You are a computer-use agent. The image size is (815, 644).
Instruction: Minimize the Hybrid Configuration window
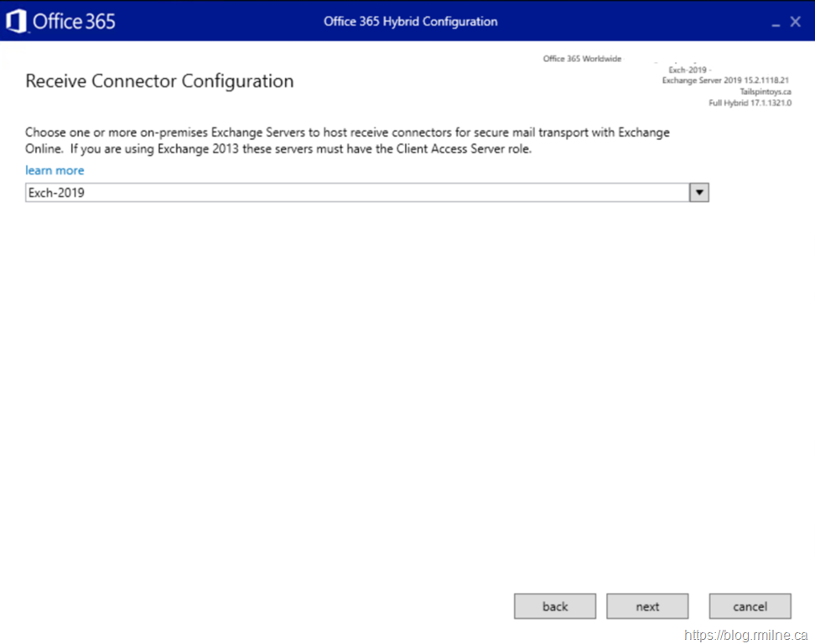776,23
